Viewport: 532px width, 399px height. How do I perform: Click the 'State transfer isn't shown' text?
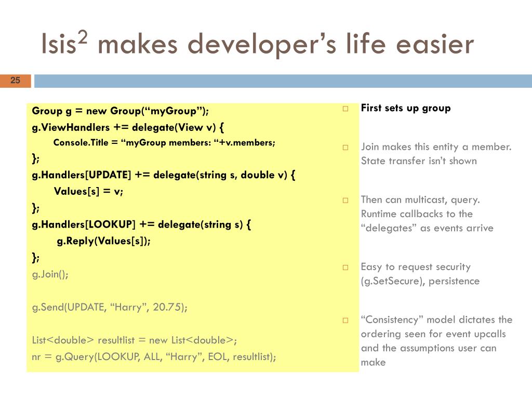(x=419, y=161)
